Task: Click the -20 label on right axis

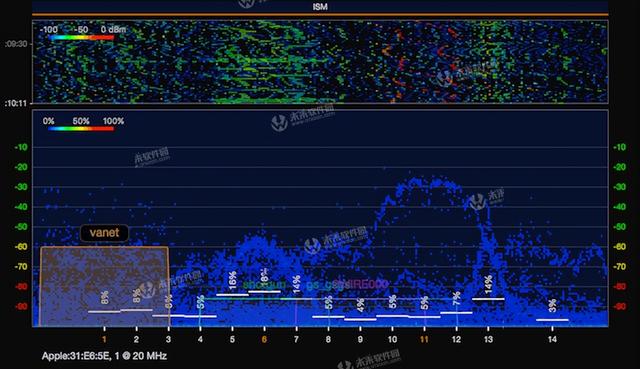Action: point(620,167)
